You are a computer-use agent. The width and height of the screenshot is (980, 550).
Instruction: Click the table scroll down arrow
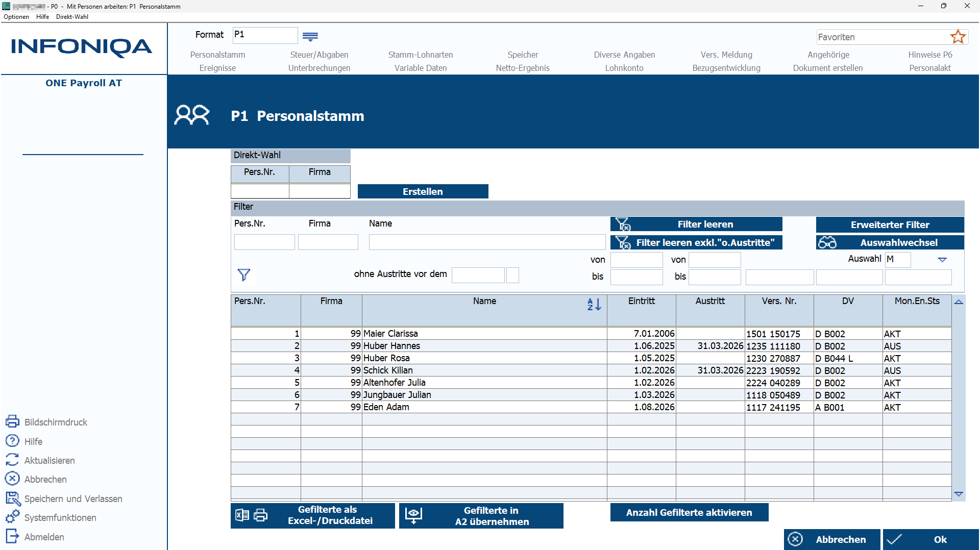click(x=959, y=494)
